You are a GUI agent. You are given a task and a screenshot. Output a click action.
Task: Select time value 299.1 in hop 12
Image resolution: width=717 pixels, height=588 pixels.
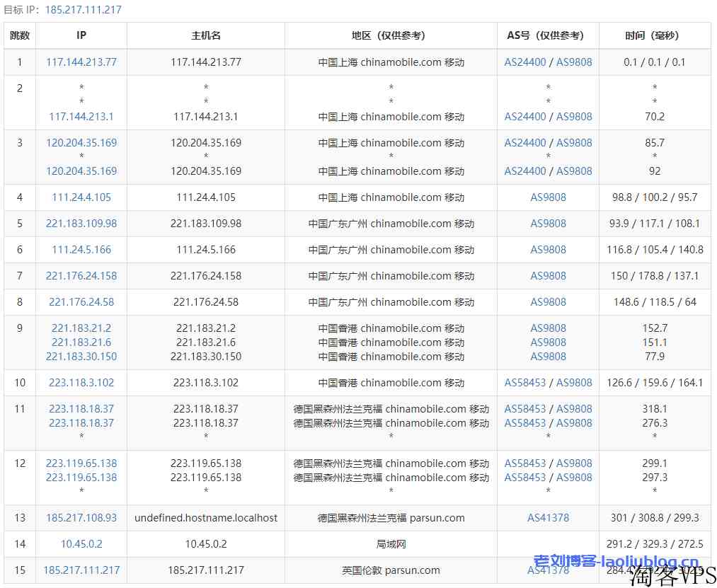click(x=655, y=463)
